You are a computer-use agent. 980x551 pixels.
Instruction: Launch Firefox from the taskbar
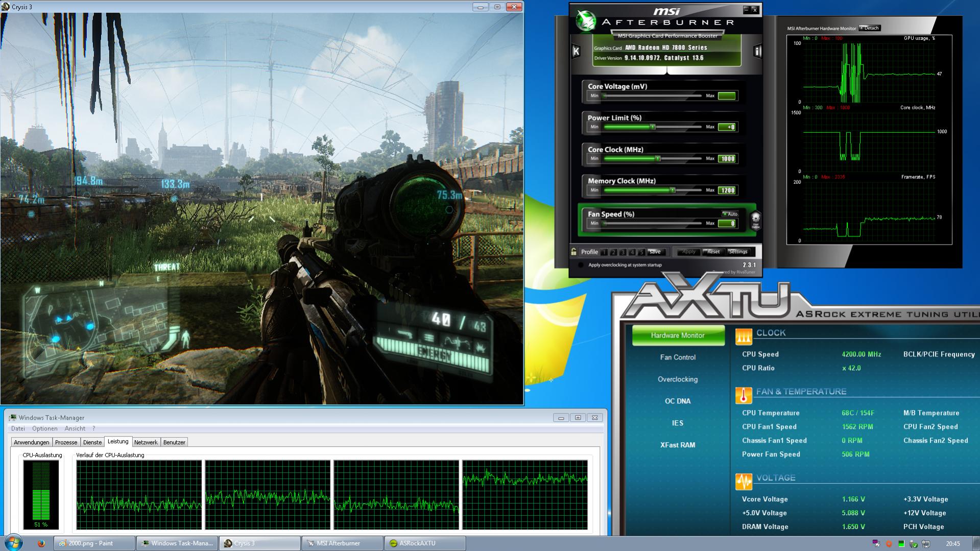coord(41,543)
